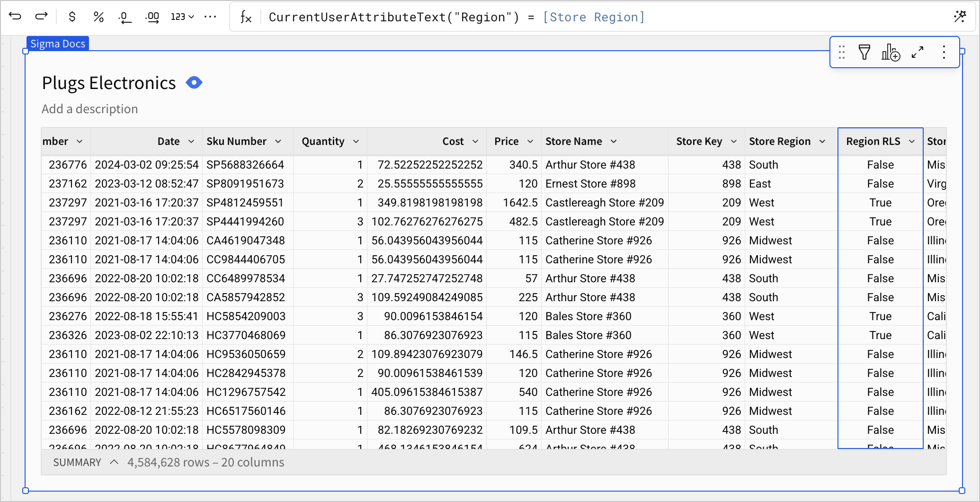
Task: Toggle the eye visibility icon beside Plugs Electronics
Action: pos(194,83)
